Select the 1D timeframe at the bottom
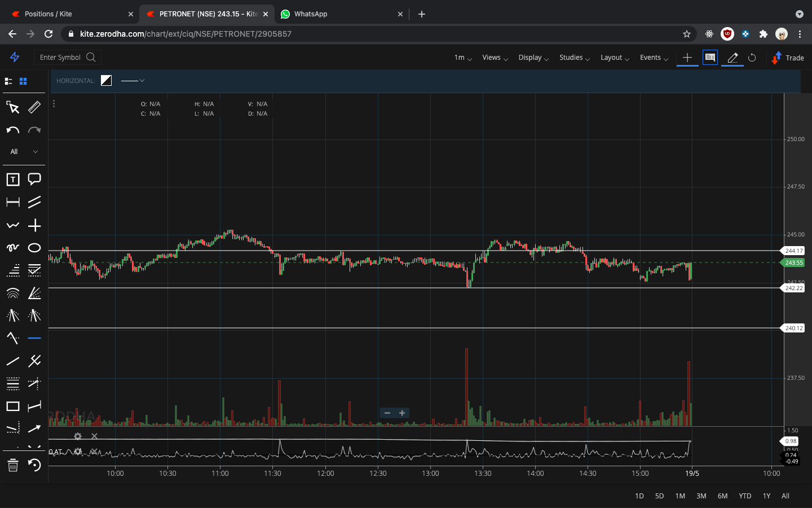This screenshot has height=508, width=812. [639, 496]
